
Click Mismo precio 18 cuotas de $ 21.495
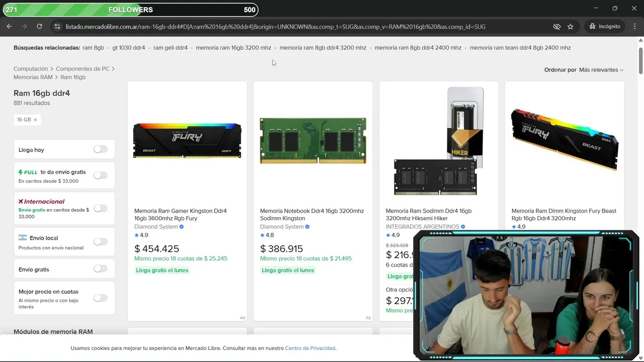click(x=306, y=258)
